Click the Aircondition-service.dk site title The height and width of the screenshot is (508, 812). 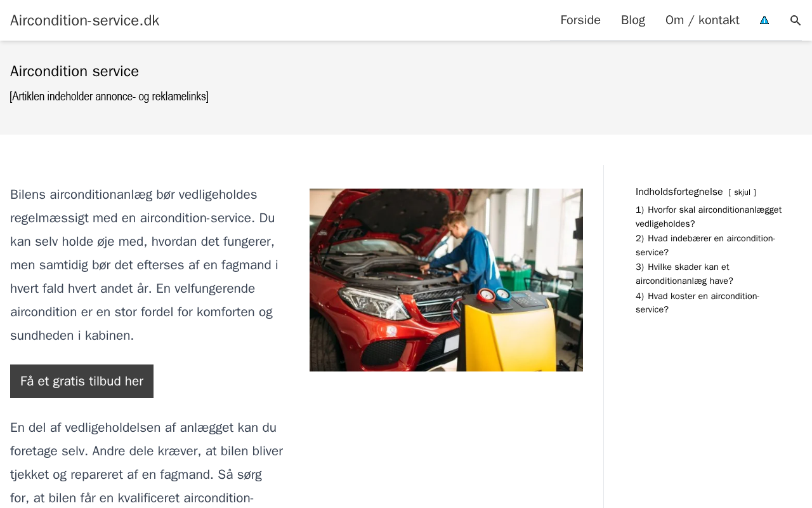(x=85, y=20)
